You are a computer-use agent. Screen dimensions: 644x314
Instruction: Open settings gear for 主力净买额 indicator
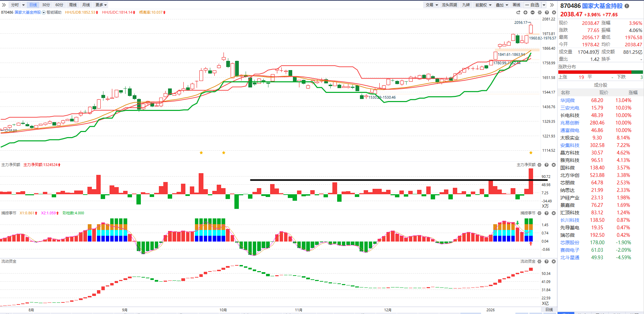(x=539, y=165)
